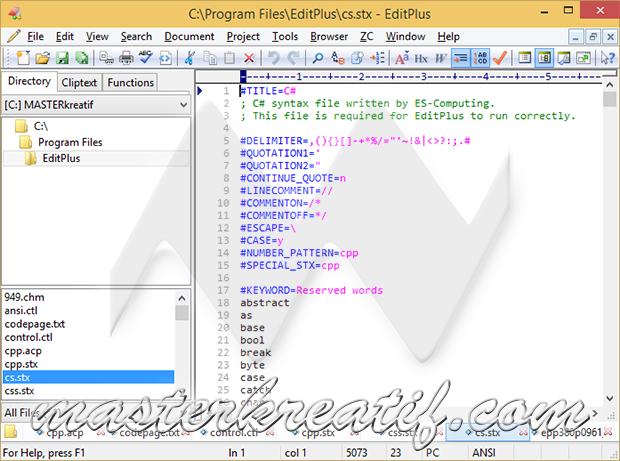Open the Tools menu
This screenshot has width=620, height=461.
[x=285, y=36]
